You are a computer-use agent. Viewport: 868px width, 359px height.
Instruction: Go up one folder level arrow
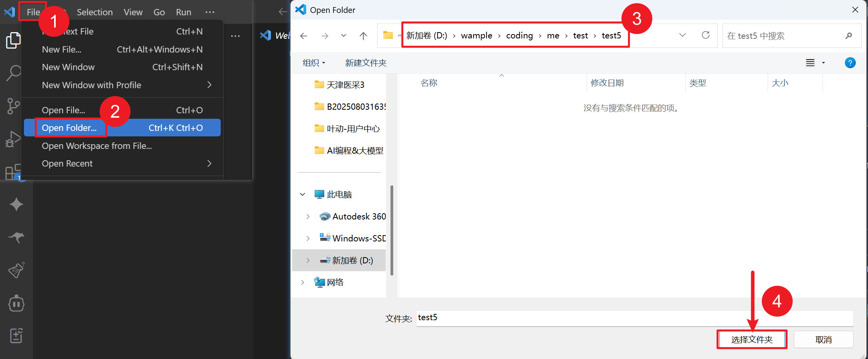363,36
